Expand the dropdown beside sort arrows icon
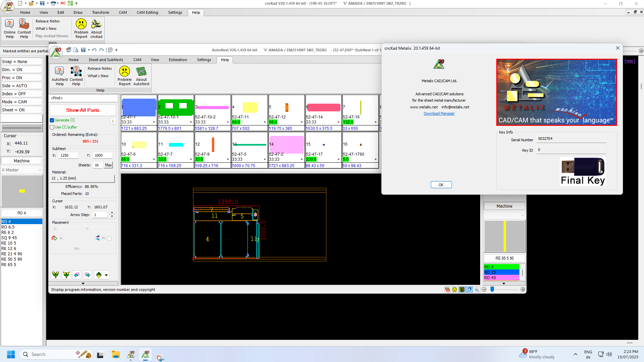Image resolution: width=644 pixels, height=362 pixels. point(106,275)
